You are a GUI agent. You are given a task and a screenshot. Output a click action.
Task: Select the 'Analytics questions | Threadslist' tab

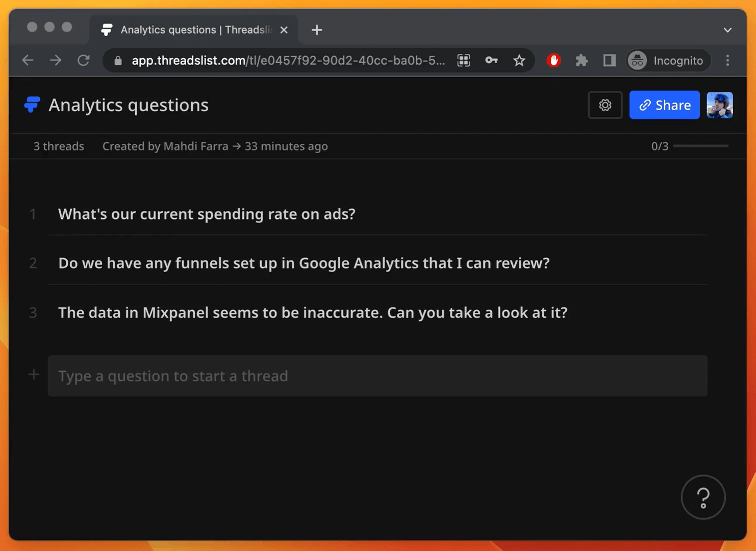tap(194, 30)
